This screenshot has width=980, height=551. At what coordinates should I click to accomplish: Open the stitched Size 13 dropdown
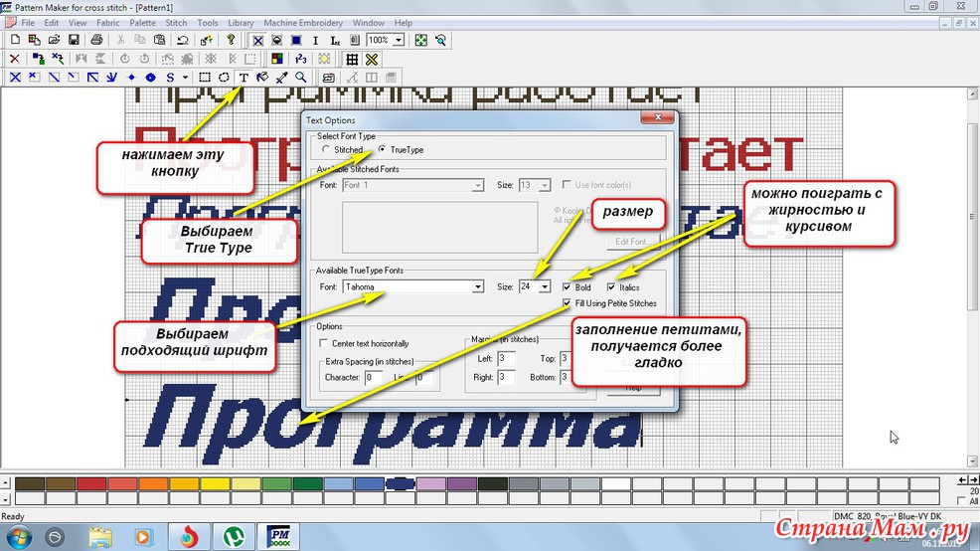click(545, 186)
